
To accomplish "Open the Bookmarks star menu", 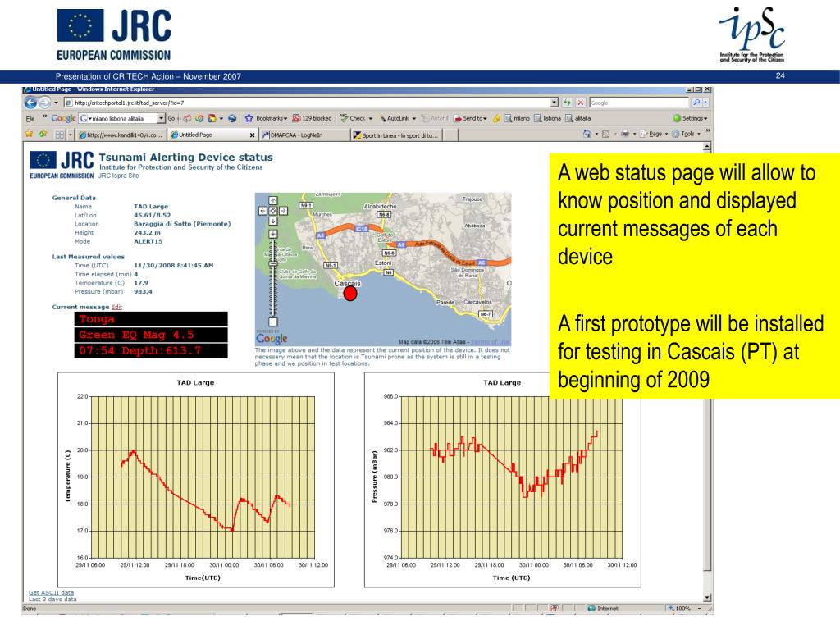I will pos(266,118).
